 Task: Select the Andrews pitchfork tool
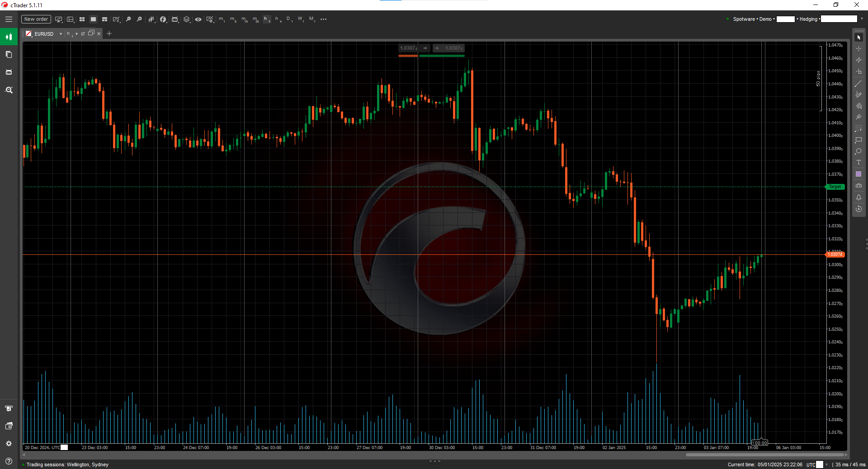[859, 117]
